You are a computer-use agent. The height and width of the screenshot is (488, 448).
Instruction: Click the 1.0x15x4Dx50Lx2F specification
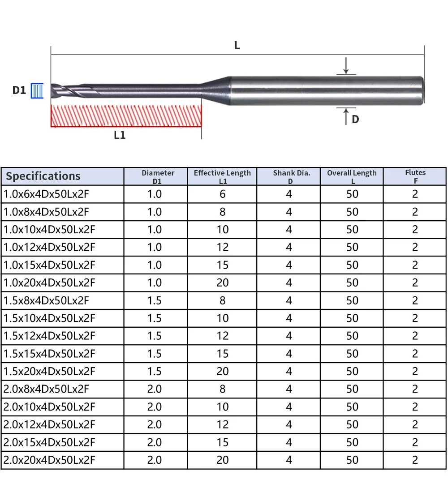point(49,265)
